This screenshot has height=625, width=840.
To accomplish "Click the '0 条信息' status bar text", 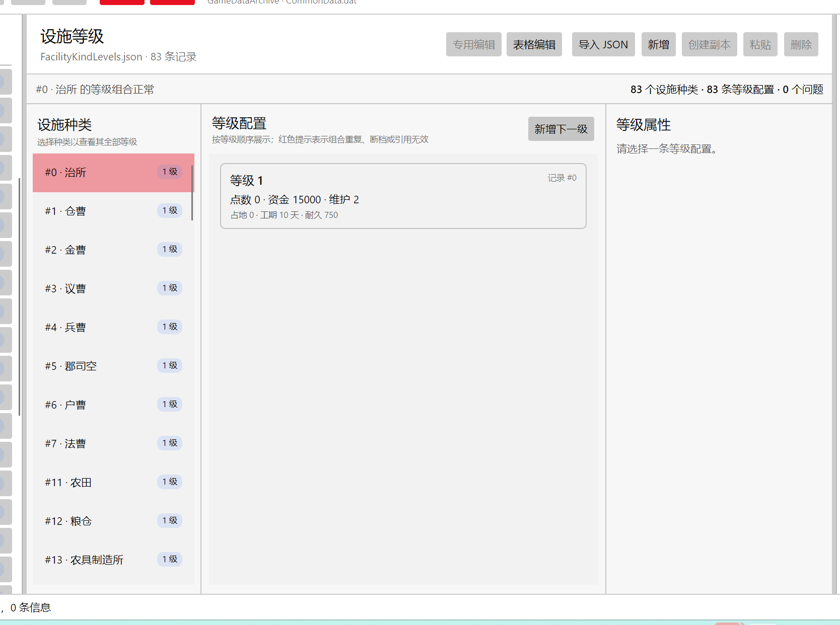I will click(x=31, y=608).
